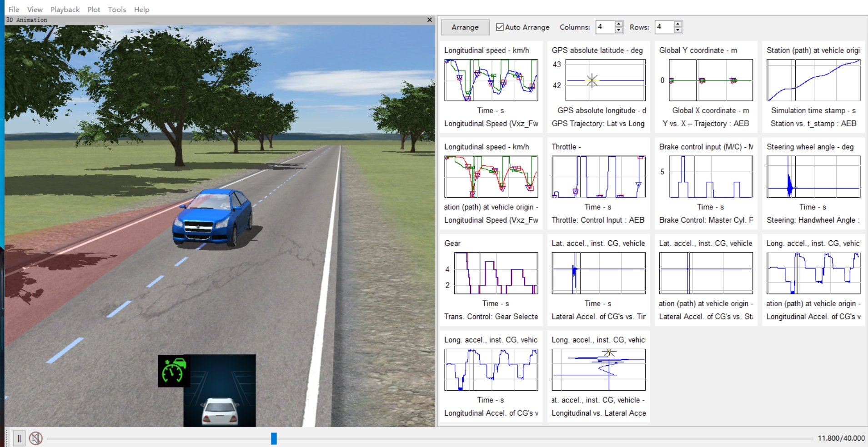Close the 3D Animation panel
Screen dimensions: 868x447
[430, 20]
